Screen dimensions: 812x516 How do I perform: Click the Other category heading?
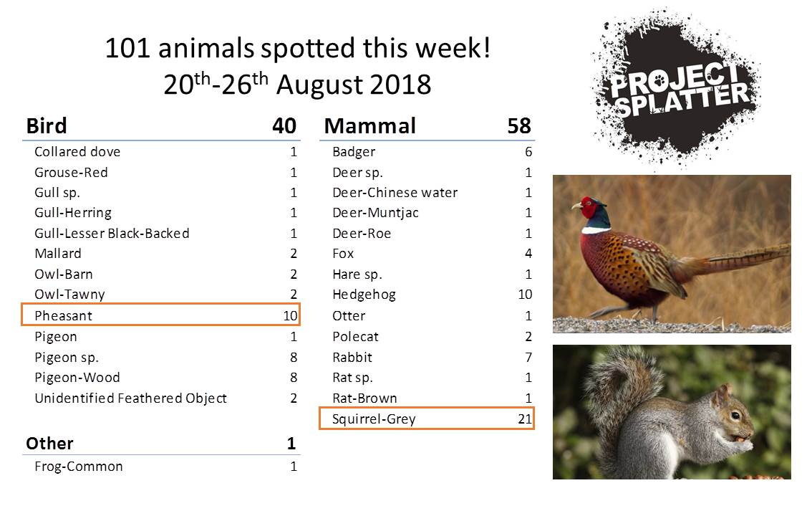pyautogui.click(x=49, y=444)
